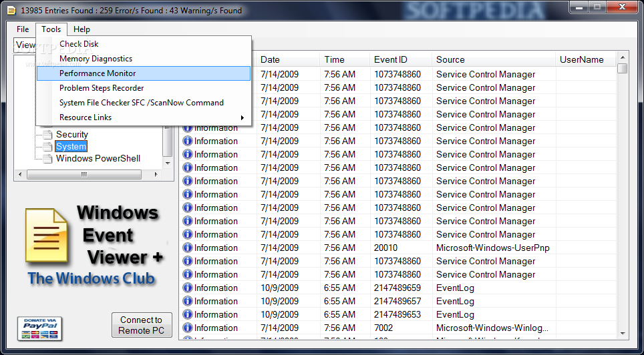Click the 7/14/2009 date in the 20010 row
This screenshot has height=355, width=644.
[x=280, y=248]
